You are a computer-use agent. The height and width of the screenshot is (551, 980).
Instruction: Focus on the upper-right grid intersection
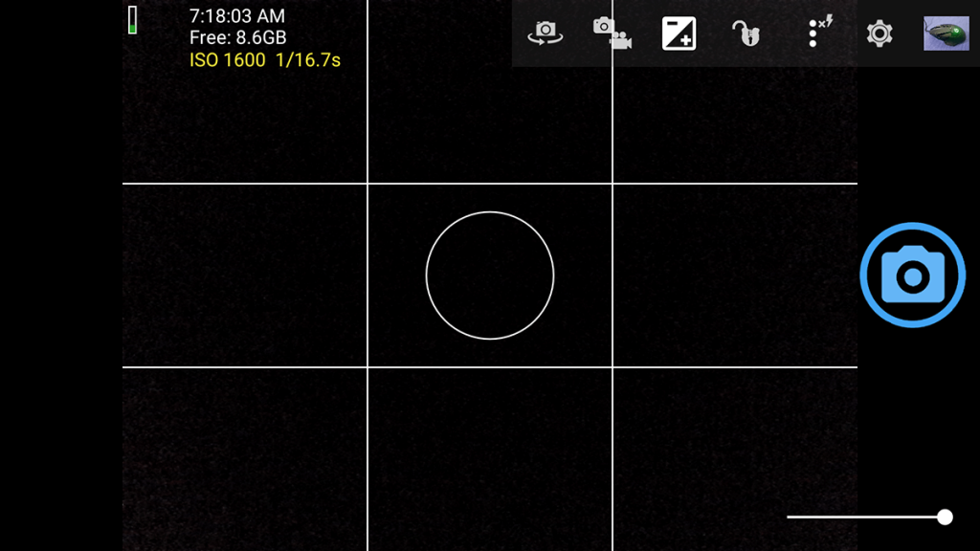612,184
